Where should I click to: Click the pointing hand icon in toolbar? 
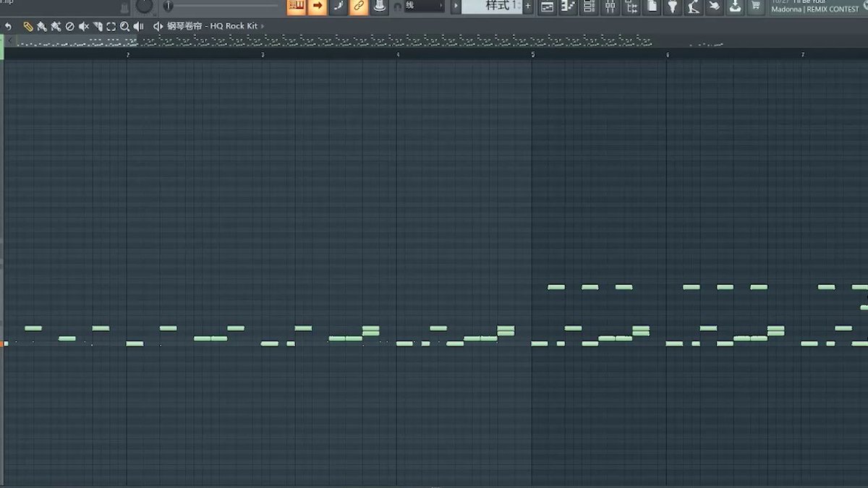(x=715, y=7)
